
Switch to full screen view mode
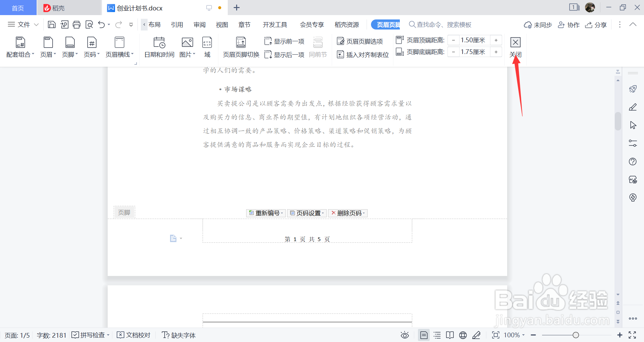[633, 335]
